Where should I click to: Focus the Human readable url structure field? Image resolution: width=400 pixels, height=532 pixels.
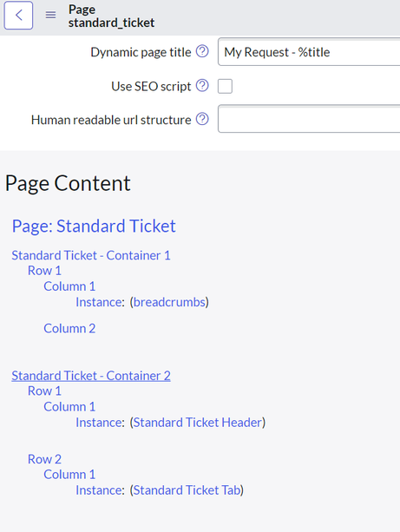coord(309,119)
